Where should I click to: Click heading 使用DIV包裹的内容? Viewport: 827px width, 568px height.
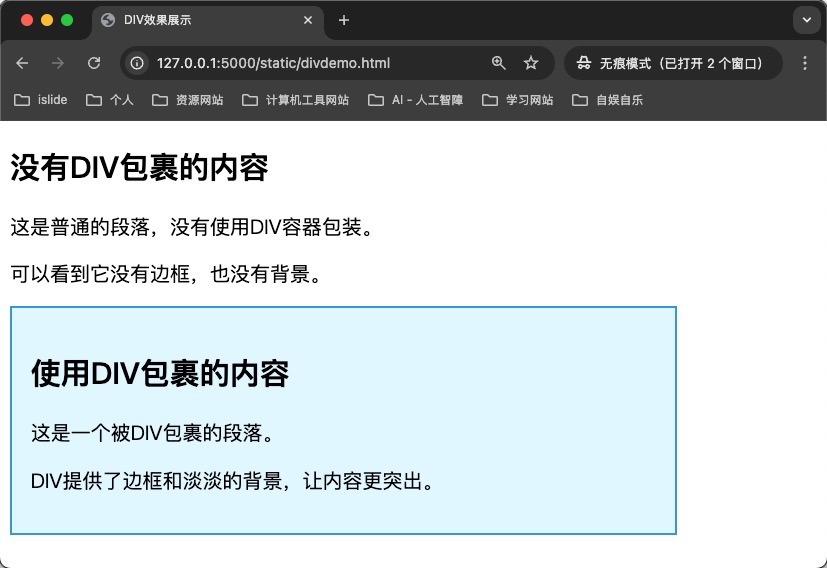point(160,374)
